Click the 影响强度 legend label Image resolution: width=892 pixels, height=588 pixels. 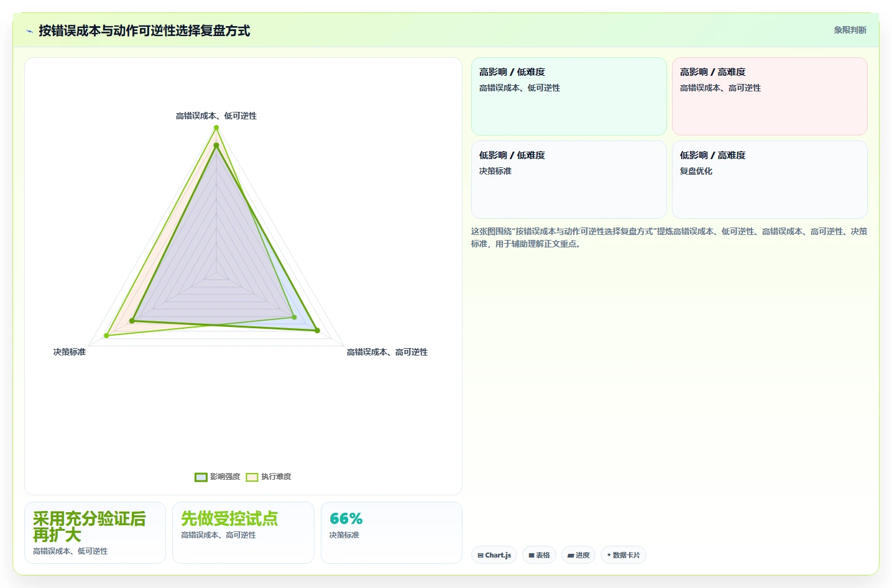click(225, 477)
